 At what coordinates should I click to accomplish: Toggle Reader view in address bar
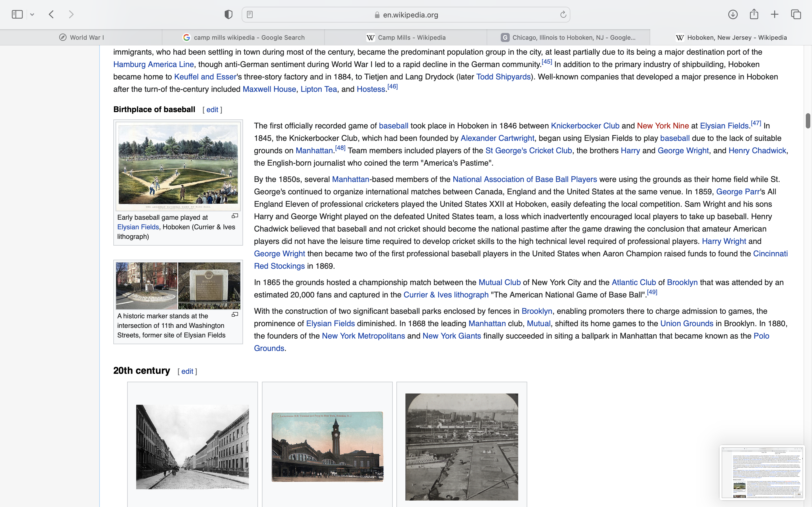[x=250, y=14]
